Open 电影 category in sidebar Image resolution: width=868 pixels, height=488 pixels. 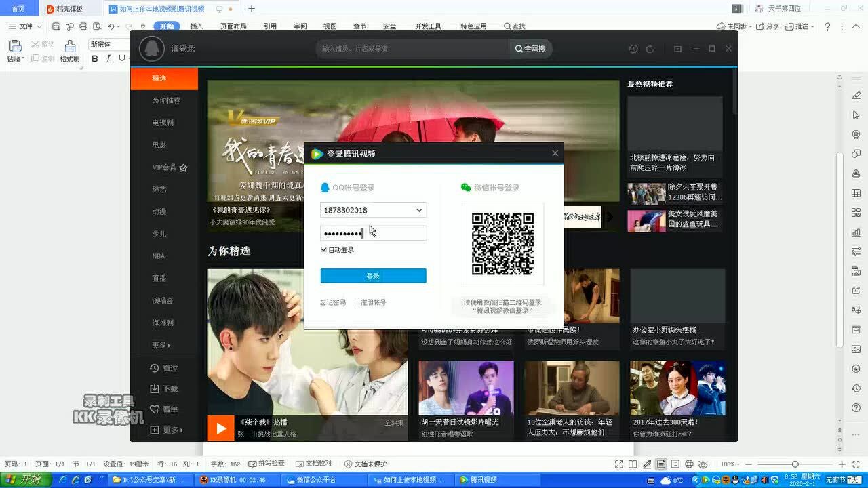(x=159, y=145)
